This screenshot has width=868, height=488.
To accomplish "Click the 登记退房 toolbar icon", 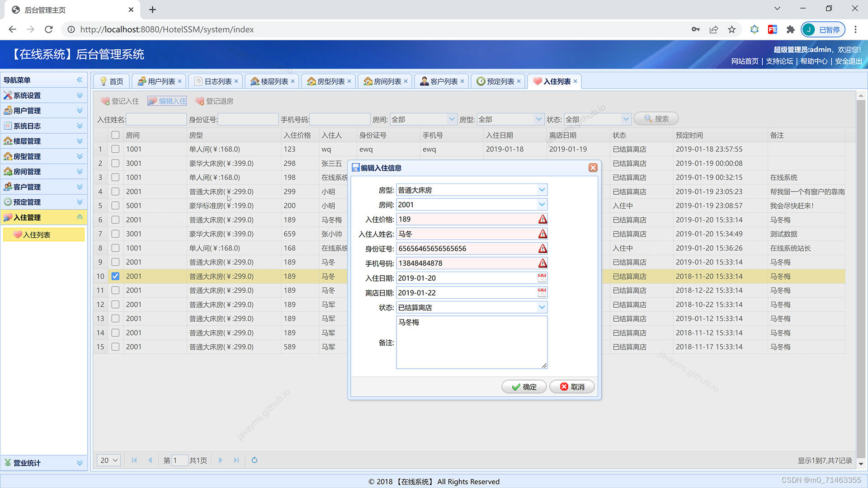I will pyautogui.click(x=199, y=101).
